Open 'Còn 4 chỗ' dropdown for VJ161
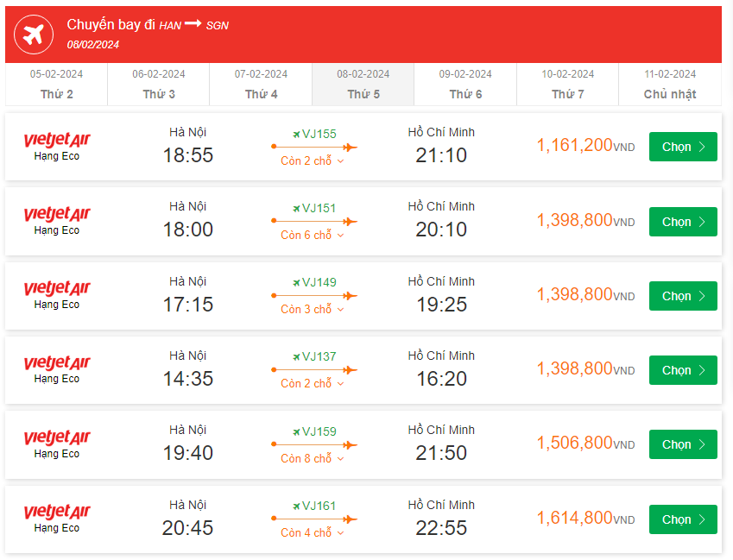This screenshot has width=733, height=560. click(x=313, y=533)
